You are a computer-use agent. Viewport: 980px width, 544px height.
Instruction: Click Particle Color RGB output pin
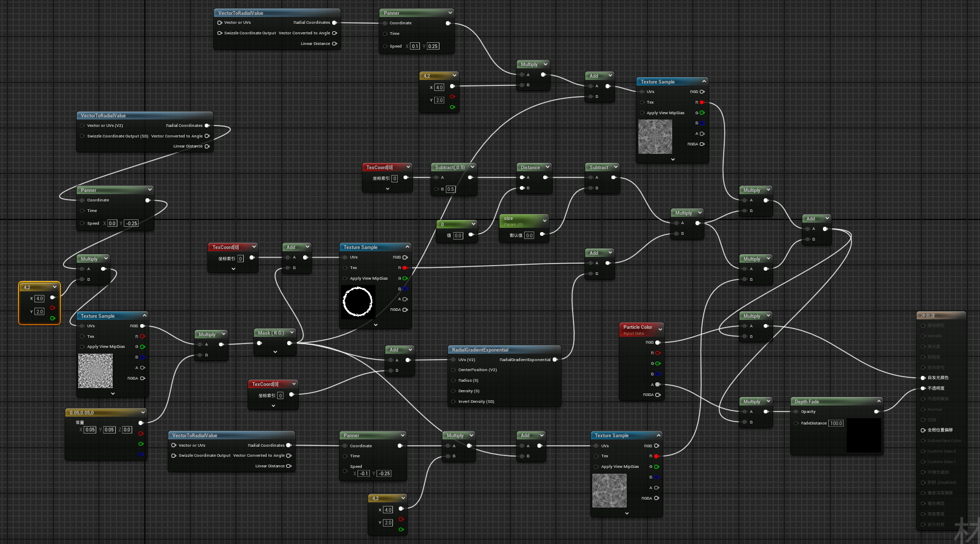[658, 342]
